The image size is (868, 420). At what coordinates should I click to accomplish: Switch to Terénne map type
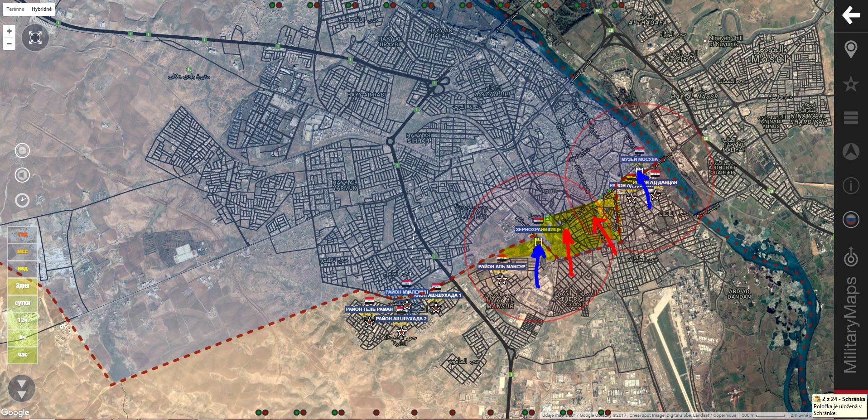tap(15, 9)
